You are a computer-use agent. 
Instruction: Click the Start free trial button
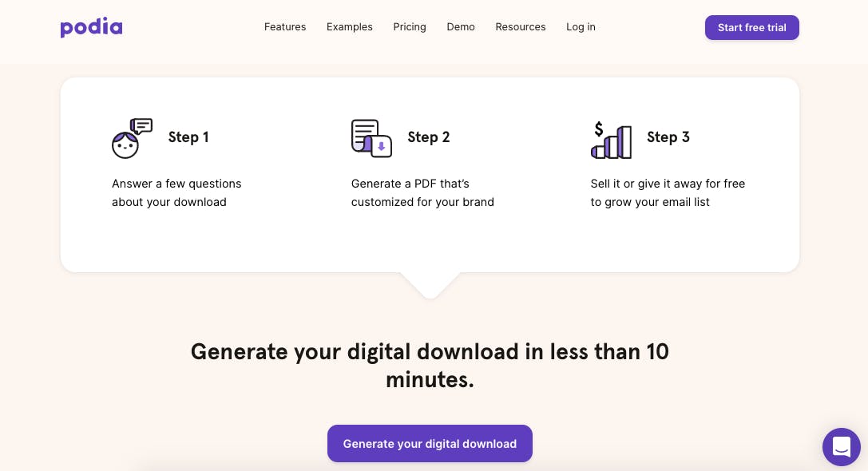pos(751,28)
